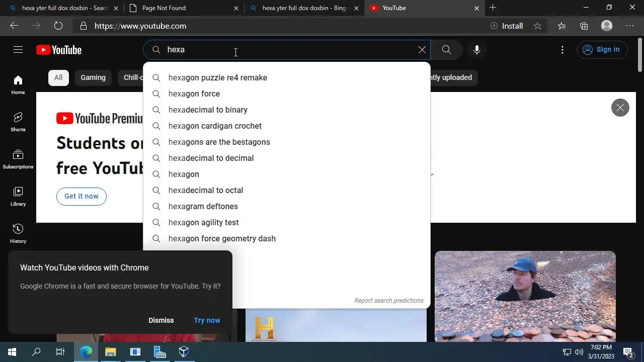This screenshot has height=362, width=644.
Task: Click Try now in Chrome promo
Action: point(207,320)
